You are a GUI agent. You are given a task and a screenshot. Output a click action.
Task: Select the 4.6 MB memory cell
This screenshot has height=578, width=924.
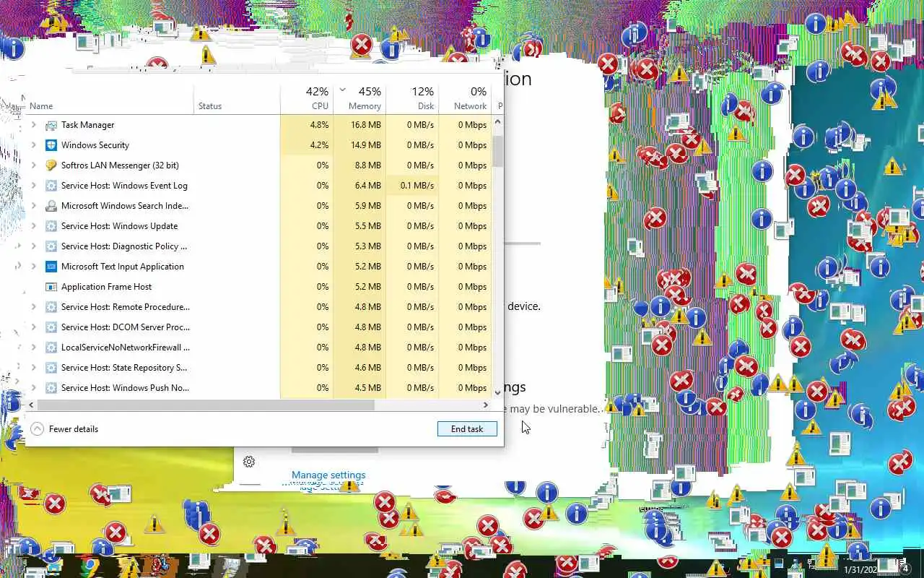click(x=359, y=368)
